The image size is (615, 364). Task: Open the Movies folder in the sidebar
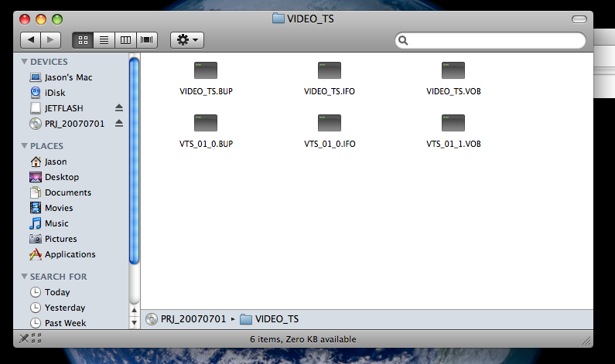tap(59, 208)
